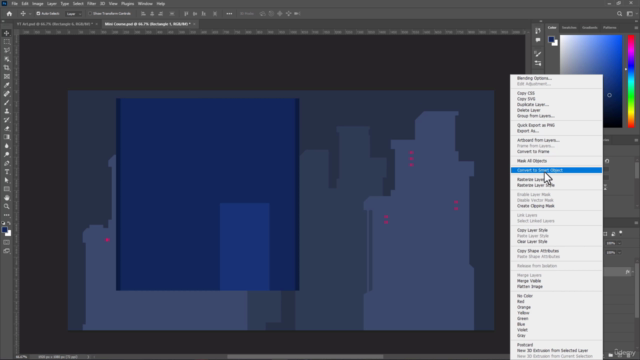This screenshot has width=640, height=360.
Task: Click the foreground color swatch in toolbox
Action: coord(4,230)
